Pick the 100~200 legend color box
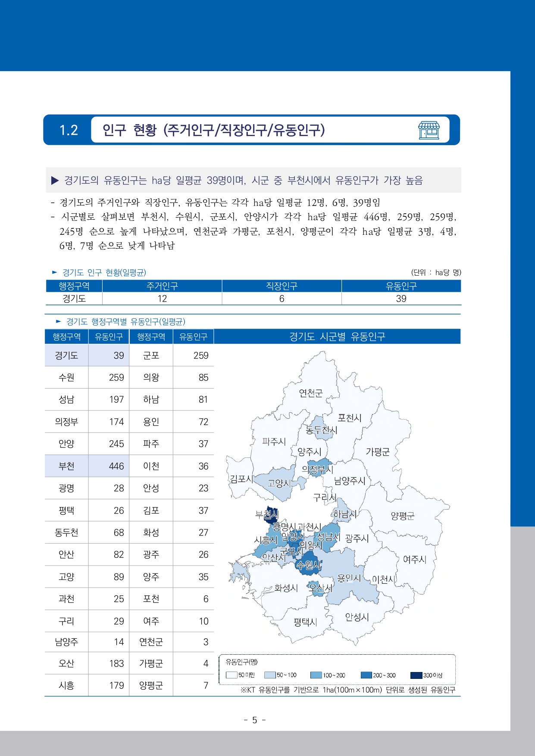The width and height of the screenshot is (535, 756). 316,675
